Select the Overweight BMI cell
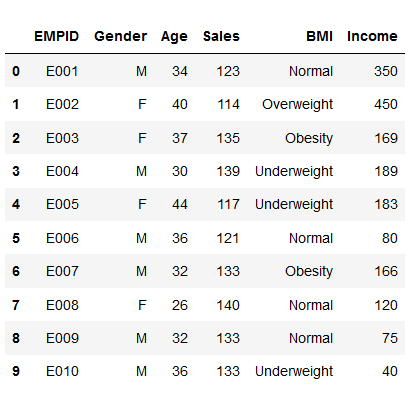Viewport: 419px width, 402px height. click(x=297, y=104)
